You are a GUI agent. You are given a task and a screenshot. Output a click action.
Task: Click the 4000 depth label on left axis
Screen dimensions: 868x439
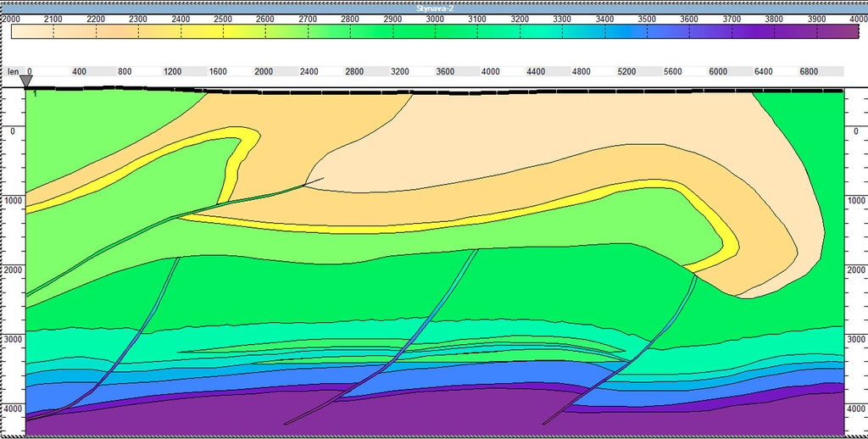coord(12,408)
